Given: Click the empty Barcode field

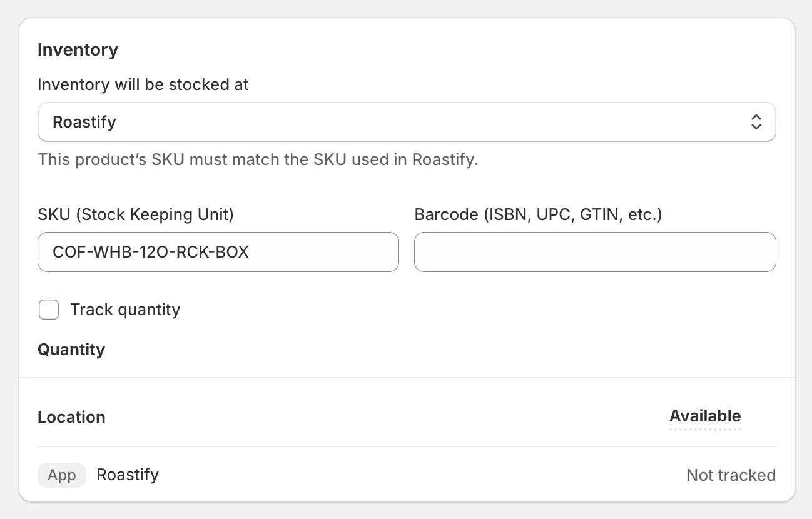Looking at the screenshot, I should (594, 252).
